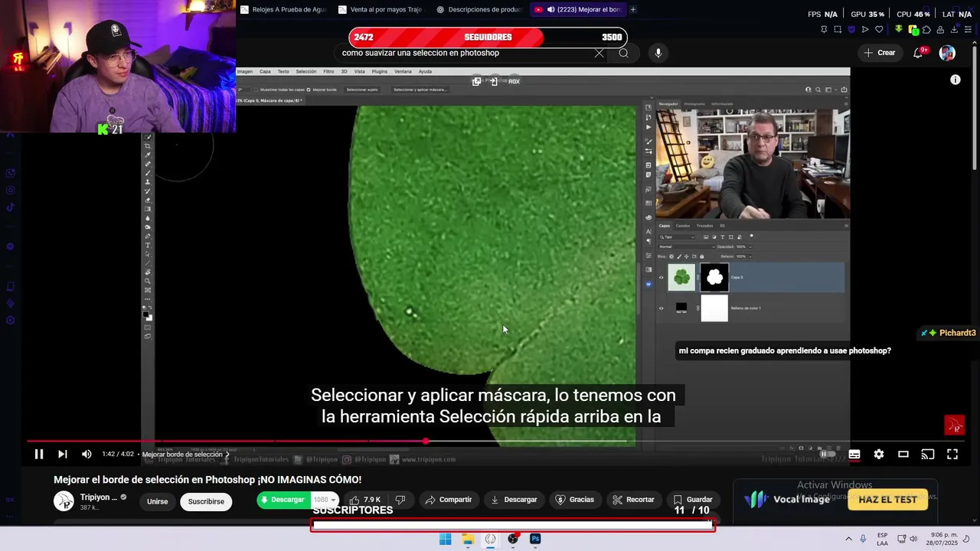Select the Mejorar el borde YouTube tab
Viewport: 980px width, 551px height.
click(578, 9)
